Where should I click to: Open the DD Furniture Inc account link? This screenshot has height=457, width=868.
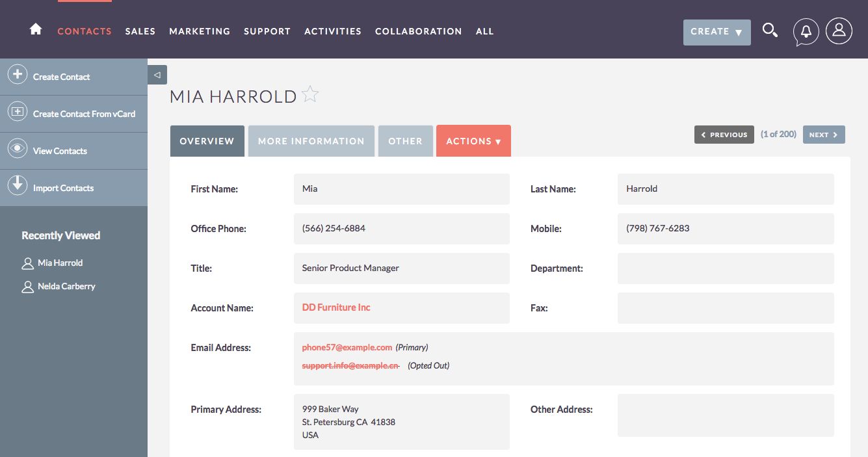336,307
